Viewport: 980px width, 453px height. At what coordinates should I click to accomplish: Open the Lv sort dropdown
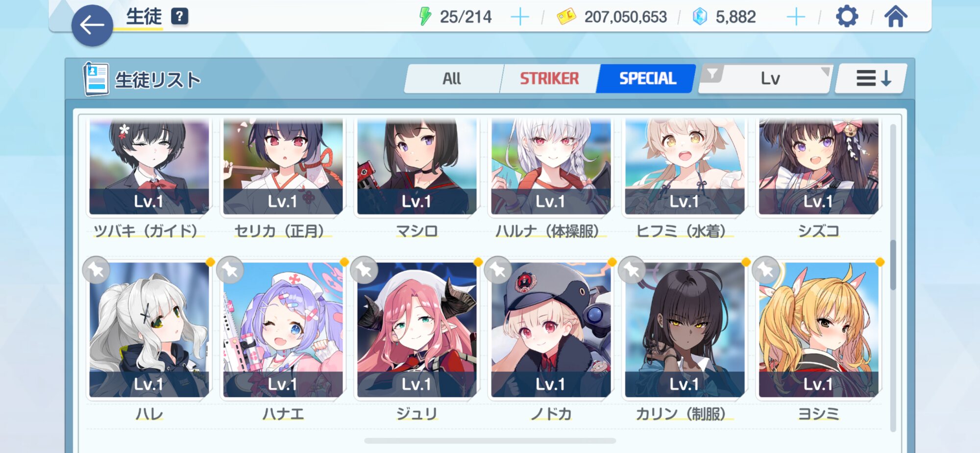(x=770, y=78)
